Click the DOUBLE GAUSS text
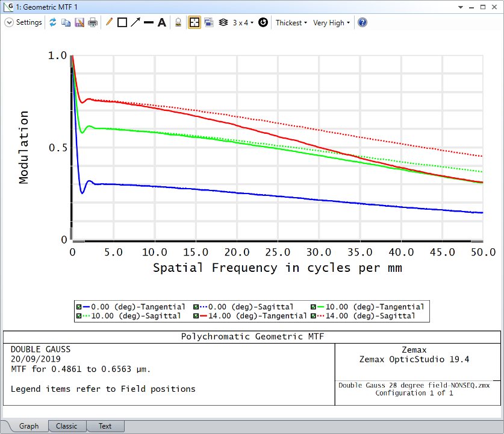The image size is (504, 434). 40,350
